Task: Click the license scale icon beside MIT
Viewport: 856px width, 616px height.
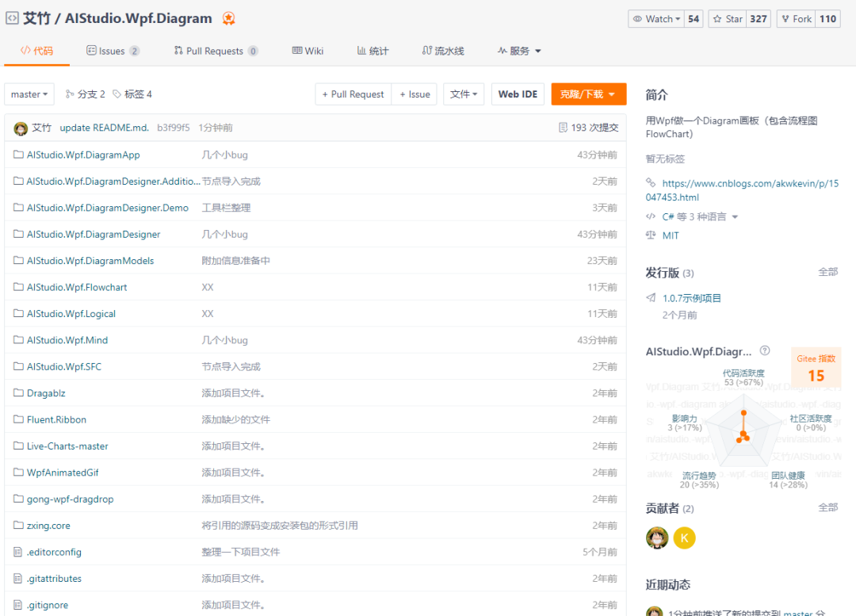Action: click(x=651, y=235)
